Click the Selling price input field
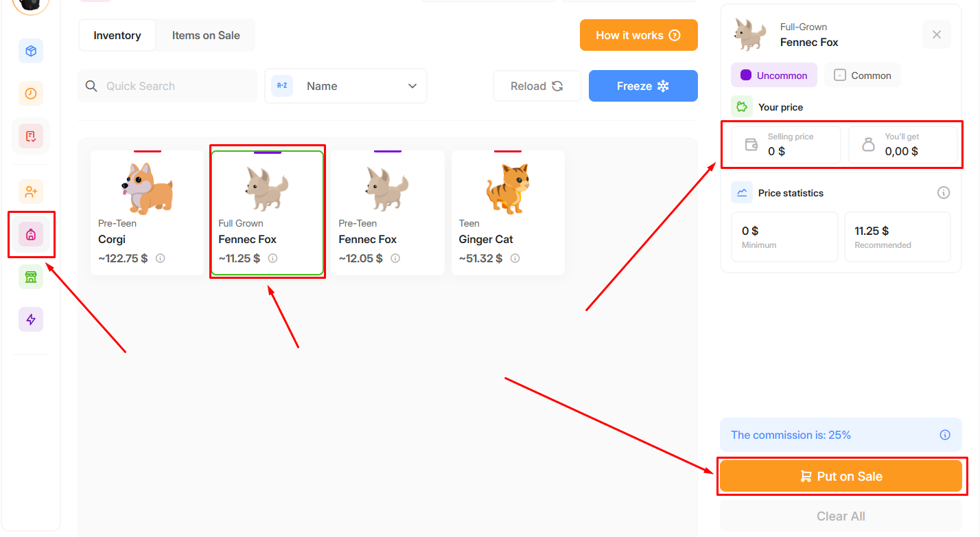This screenshot has height=537, width=980. click(x=786, y=145)
